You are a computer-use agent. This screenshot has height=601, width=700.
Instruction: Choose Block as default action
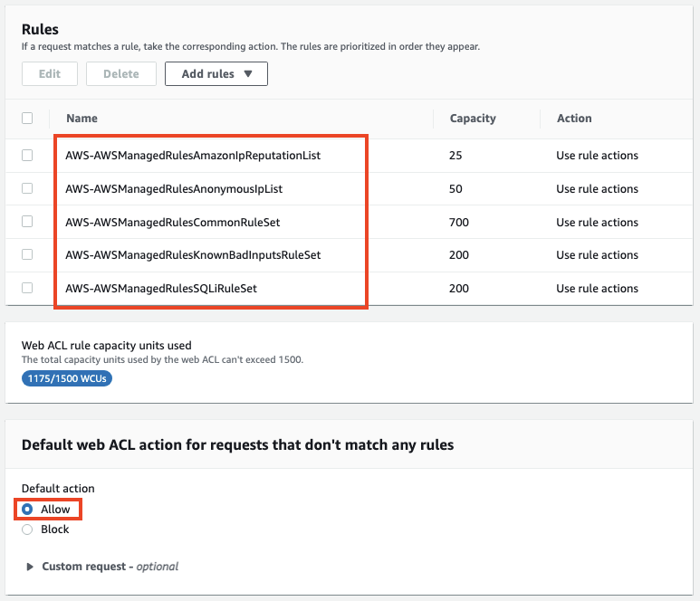tap(27, 529)
